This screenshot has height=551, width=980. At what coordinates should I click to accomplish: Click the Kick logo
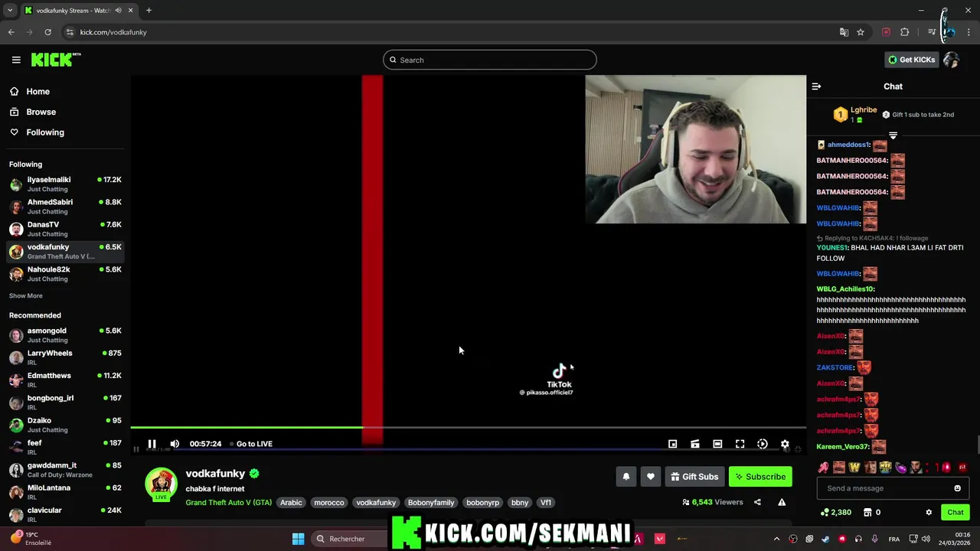tap(56, 60)
